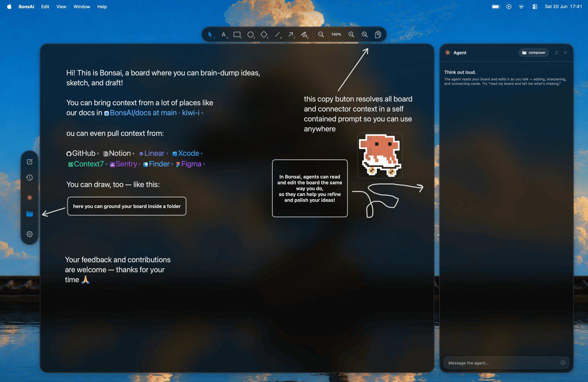This screenshot has width=588, height=382.
Task: Toggle the Agent panel sidebar icon
Action: click(29, 197)
